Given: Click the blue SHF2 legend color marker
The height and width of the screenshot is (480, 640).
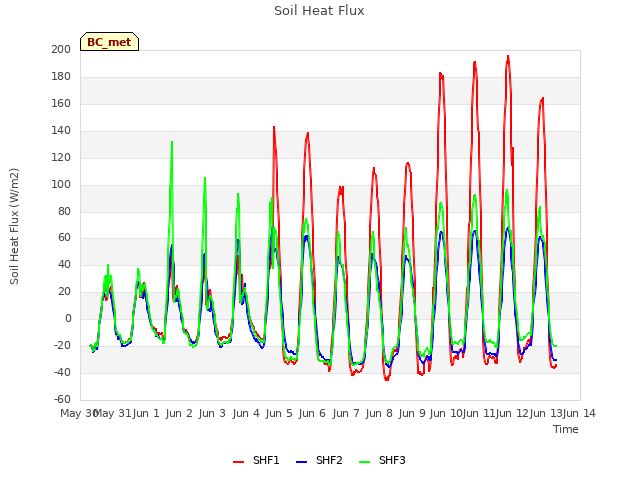Looking at the screenshot, I should point(301,462).
